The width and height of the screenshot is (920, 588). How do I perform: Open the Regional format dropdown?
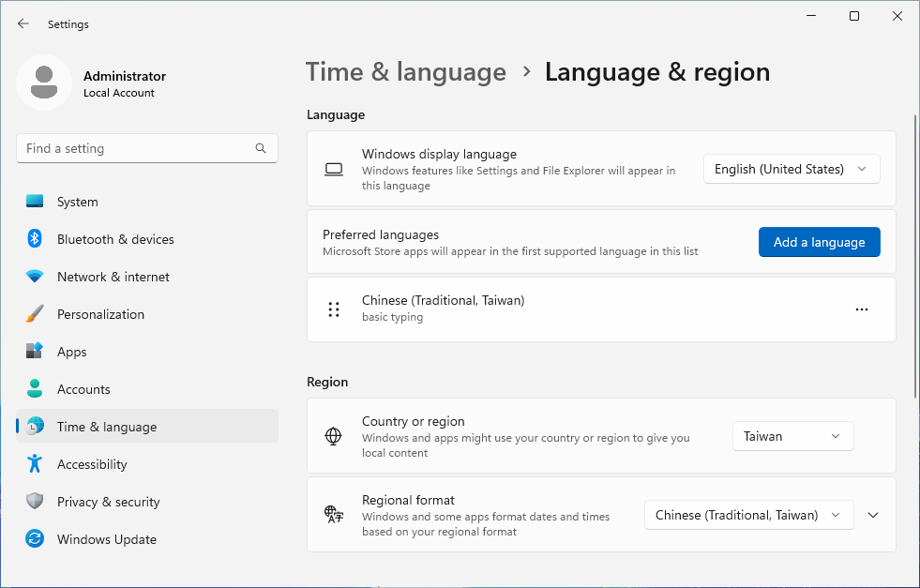coord(748,515)
